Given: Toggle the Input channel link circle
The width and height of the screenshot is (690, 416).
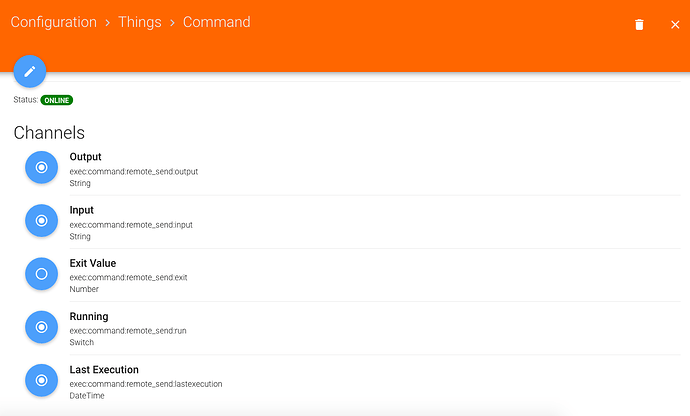Looking at the screenshot, I should pyautogui.click(x=41, y=220).
